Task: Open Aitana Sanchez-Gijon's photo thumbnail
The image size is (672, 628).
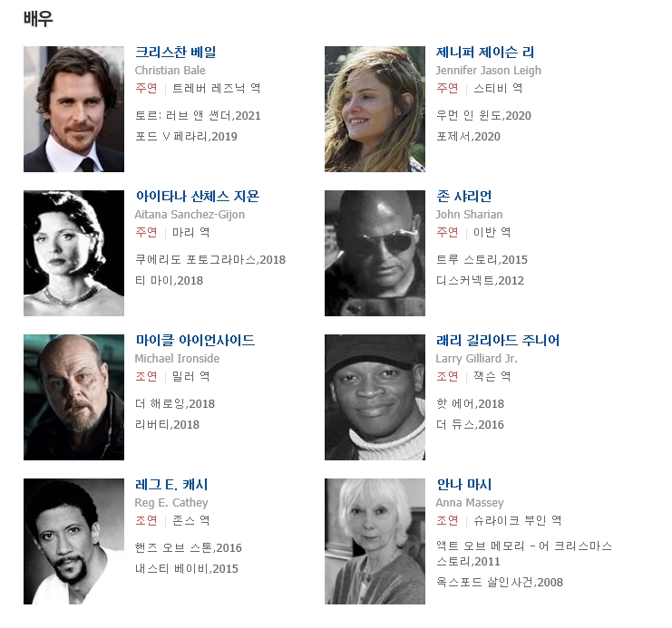Action: [73, 253]
